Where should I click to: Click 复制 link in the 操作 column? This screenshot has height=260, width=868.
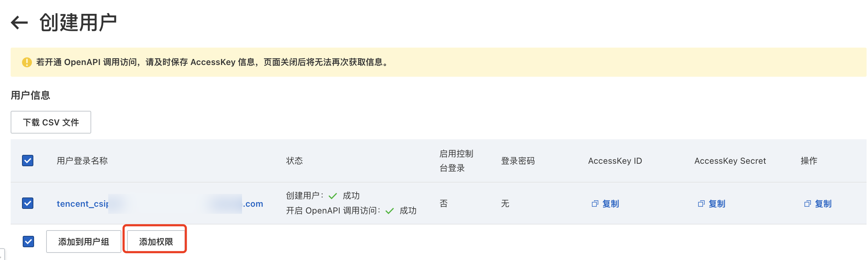pos(823,204)
